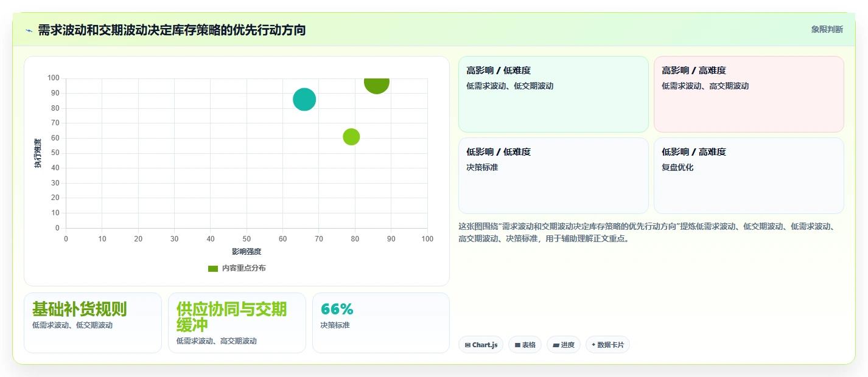Image resolution: width=868 pixels, height=377 pixels.
Task: Click the 基础补货规则 heading
Action: click(79, 309)
